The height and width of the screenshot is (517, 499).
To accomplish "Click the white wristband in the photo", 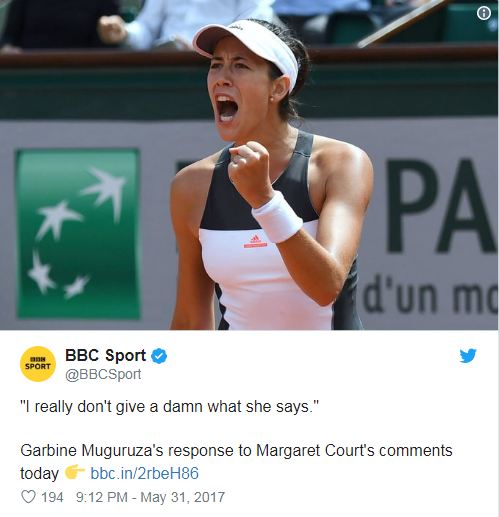I will [277, 217].
